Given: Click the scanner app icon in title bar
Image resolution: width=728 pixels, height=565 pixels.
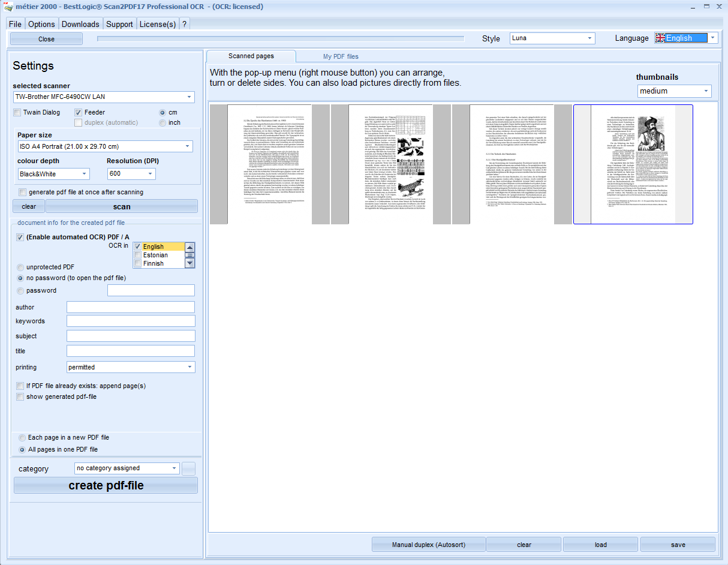Looking at the screenshot, I should pyautogui.click(x=8, y=7).
